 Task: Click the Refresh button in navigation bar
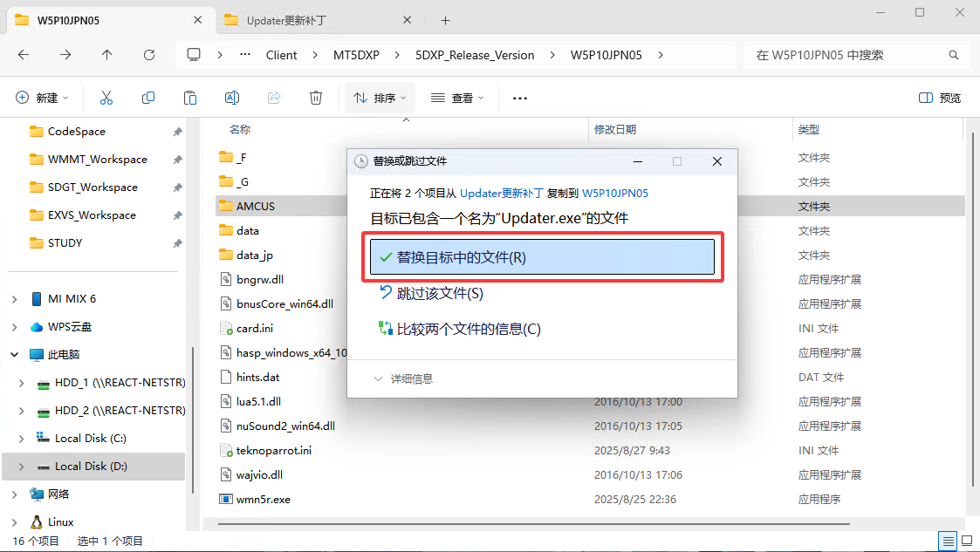coord(149,55)
